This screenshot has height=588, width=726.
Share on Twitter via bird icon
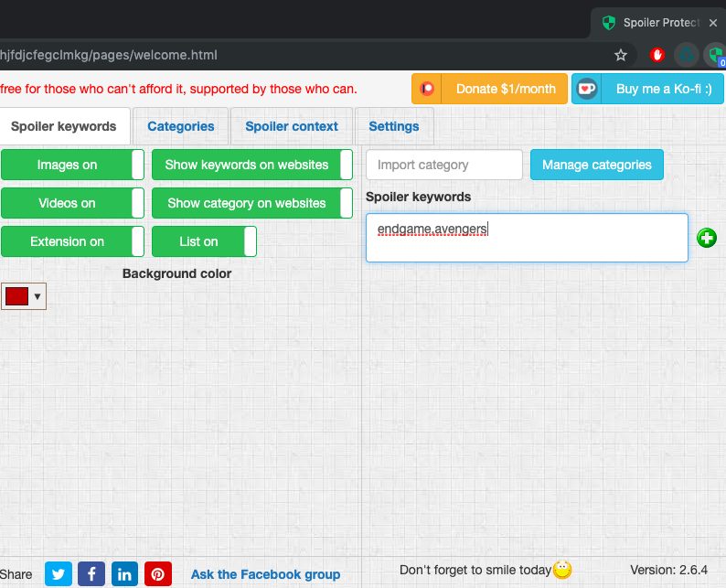click(58, 574)
